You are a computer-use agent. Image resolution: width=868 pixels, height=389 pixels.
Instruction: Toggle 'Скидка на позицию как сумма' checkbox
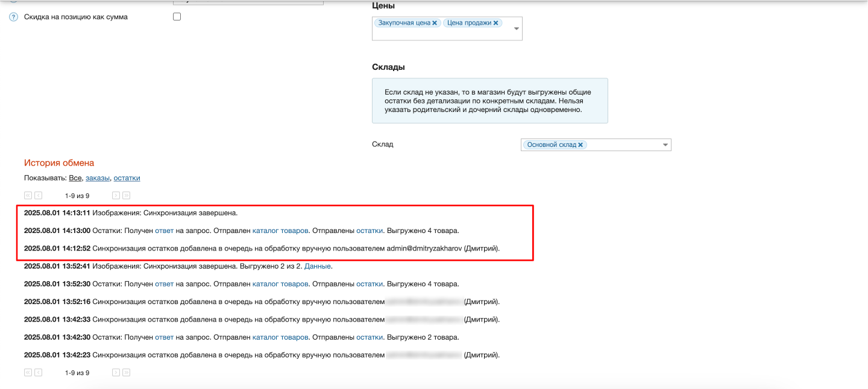[x=177, y=17]
